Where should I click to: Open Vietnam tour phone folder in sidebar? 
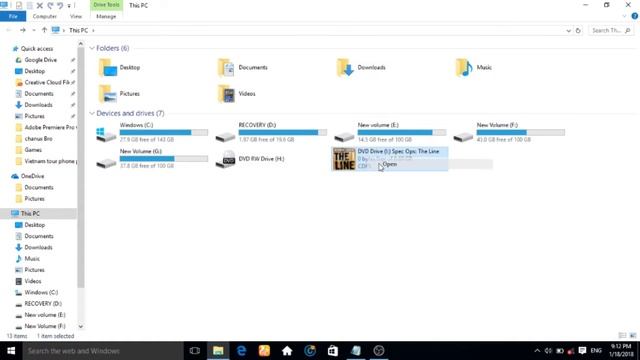50,161
